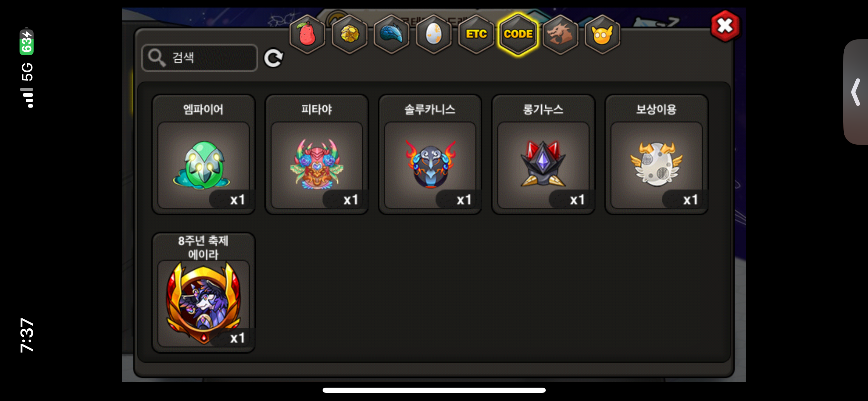Screen dimensions: 868x401
Task: Open the spotted egg category tab
Action: (434, 34)
